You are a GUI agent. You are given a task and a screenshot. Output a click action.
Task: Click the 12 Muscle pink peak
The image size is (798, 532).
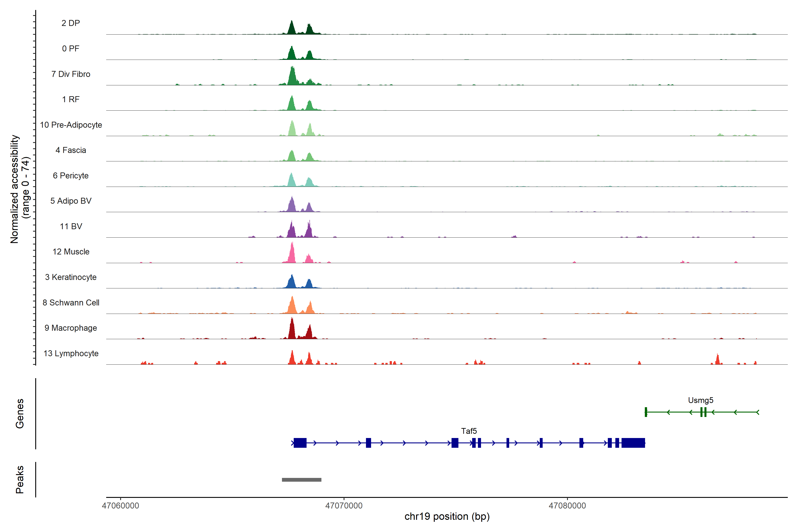point(292,254)
